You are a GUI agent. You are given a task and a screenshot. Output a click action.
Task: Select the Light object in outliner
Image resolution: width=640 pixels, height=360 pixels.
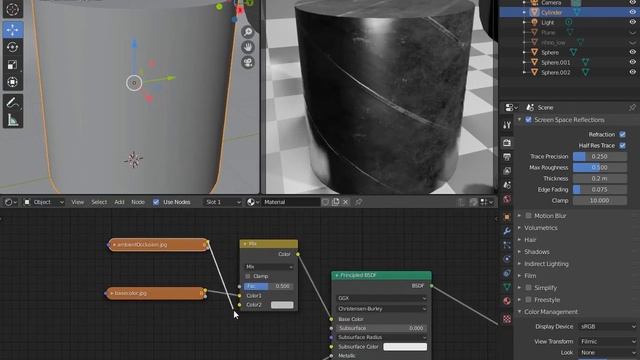click(547, 22)
